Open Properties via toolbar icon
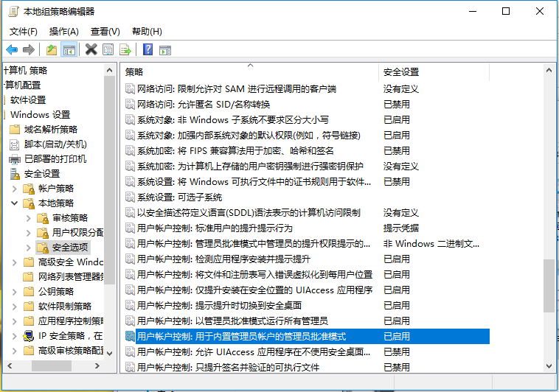Screen dimensions: 559x392 pyautogui.click(x=108, y=49)
